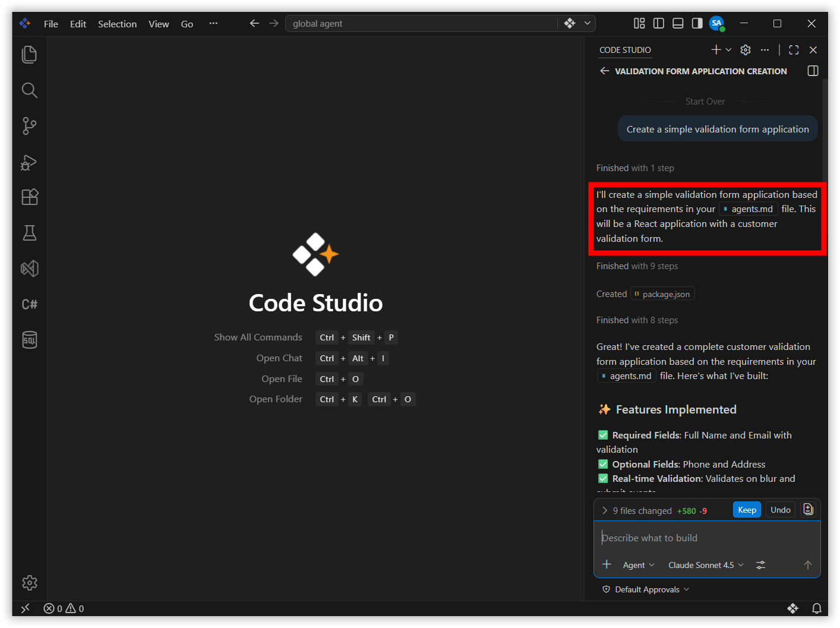Image resolution: width=840 pixels, height=628 pixels.
Task: Toggle the primary side bar
Action: coord(659,23)
